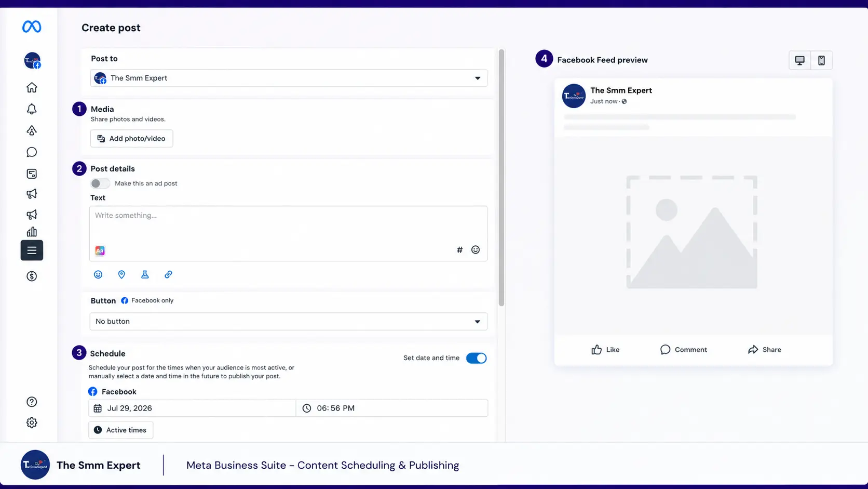Viewport: 868px width, 489px height.
Task: Click the Facebook only label
Action: (x=153, y=300)
